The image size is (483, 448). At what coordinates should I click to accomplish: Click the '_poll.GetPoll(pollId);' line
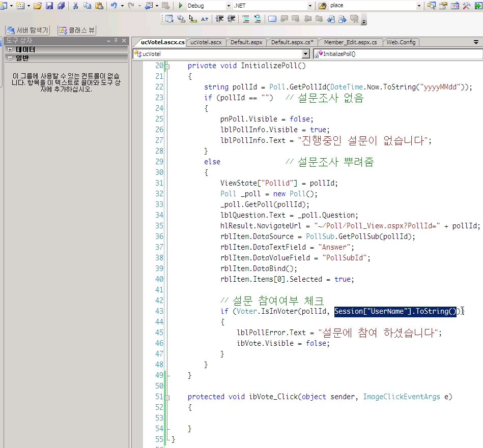point(265,204)
